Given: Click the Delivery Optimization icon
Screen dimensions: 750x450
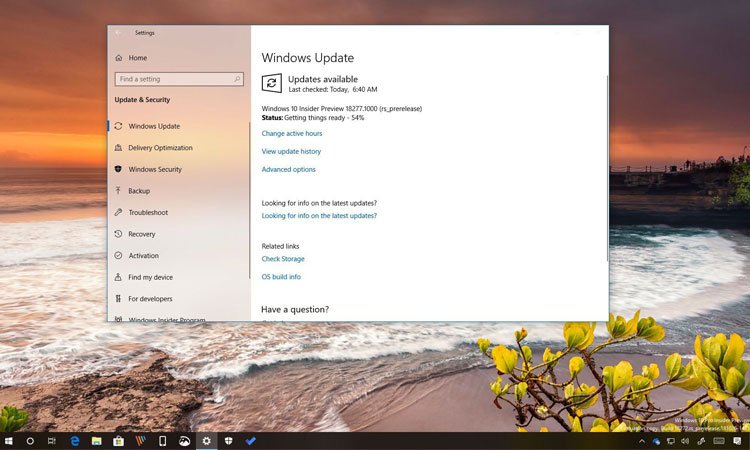Looking at the screenshot, I should pos(119,148).
